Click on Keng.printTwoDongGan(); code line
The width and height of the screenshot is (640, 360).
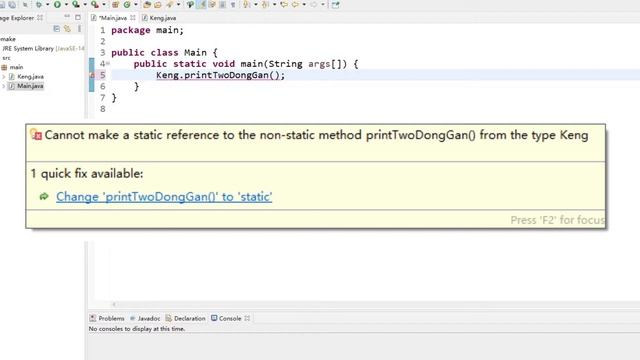pos(220,75)
